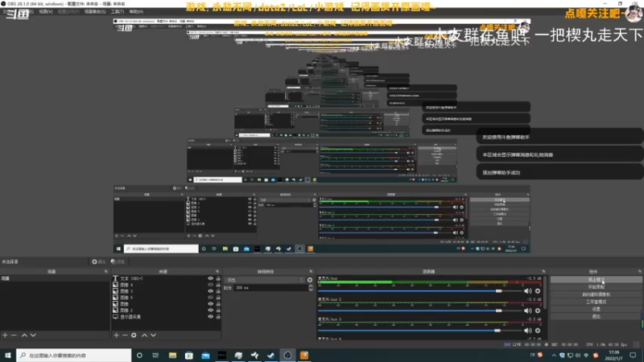Remove the selected source with the minus icon
Screen dimensions: 644x362
[x=125, y=335]
